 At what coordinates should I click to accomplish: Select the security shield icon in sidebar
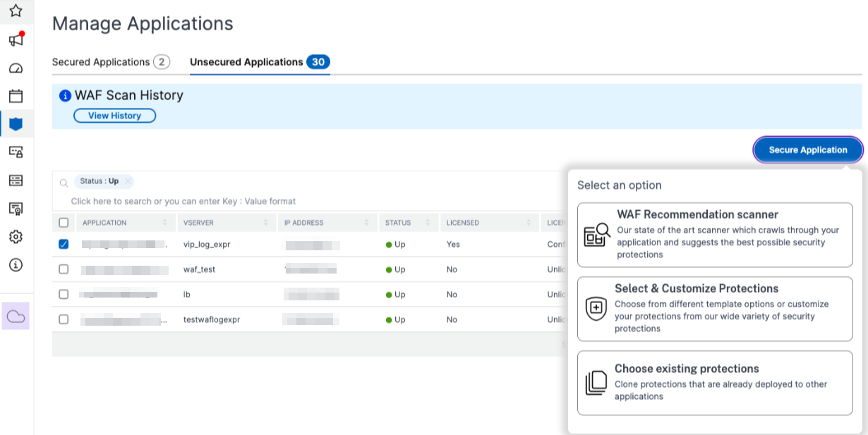point(16,125)
